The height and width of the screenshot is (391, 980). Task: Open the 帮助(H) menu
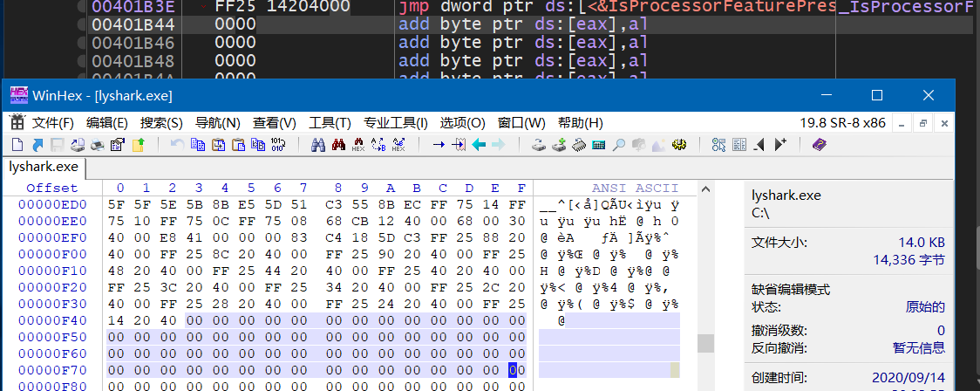coord(580,122)
